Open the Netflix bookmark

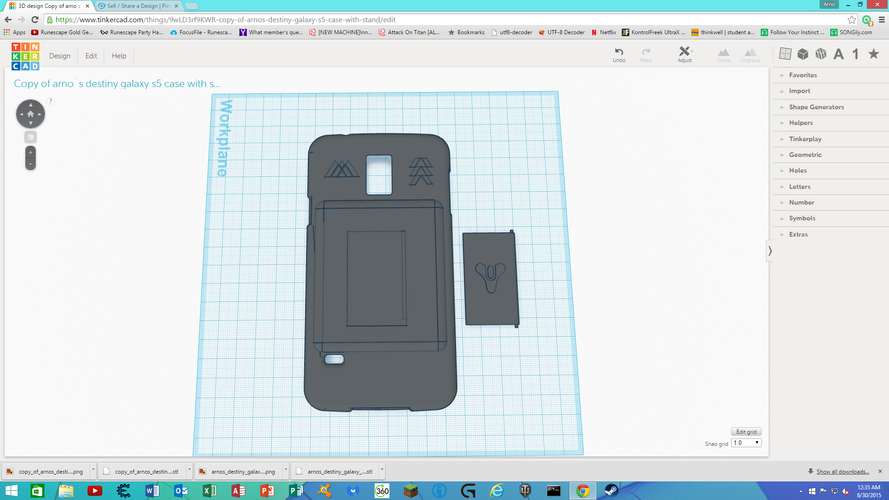click(x=603, y=32)
